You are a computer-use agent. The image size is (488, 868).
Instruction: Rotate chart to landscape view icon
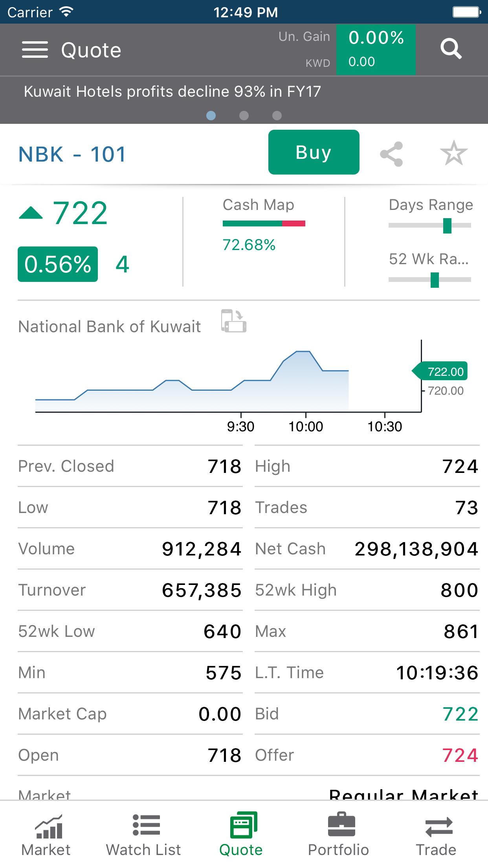click(234, 321)
